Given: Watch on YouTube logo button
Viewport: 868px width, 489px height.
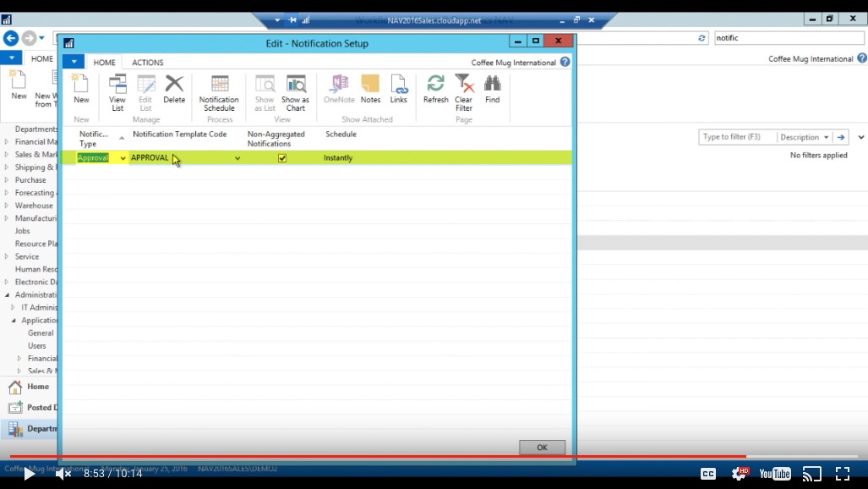Looking at the screenshot, I should 775,474.
